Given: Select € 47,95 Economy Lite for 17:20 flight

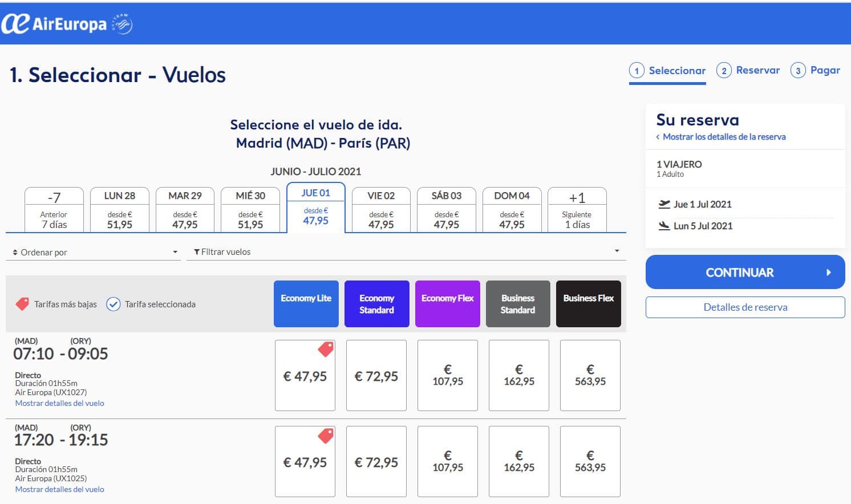Looking at the screenshot, I should click(305, 462).
